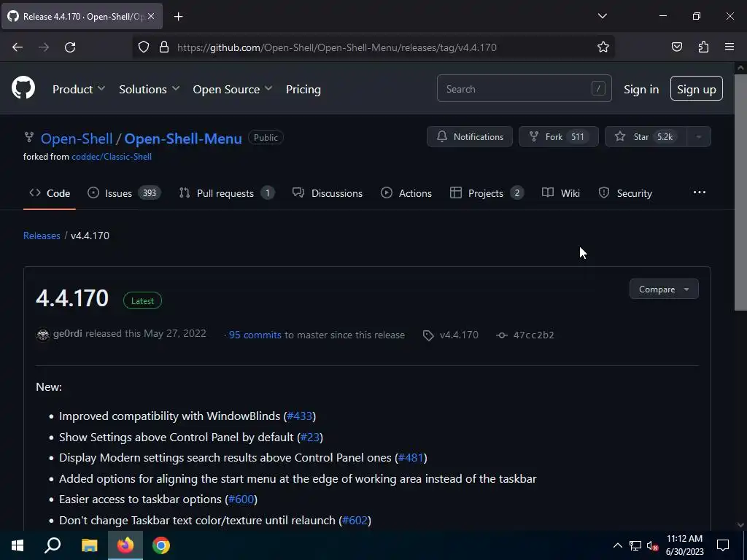Open the Windows notification center icon

(723, 545)
